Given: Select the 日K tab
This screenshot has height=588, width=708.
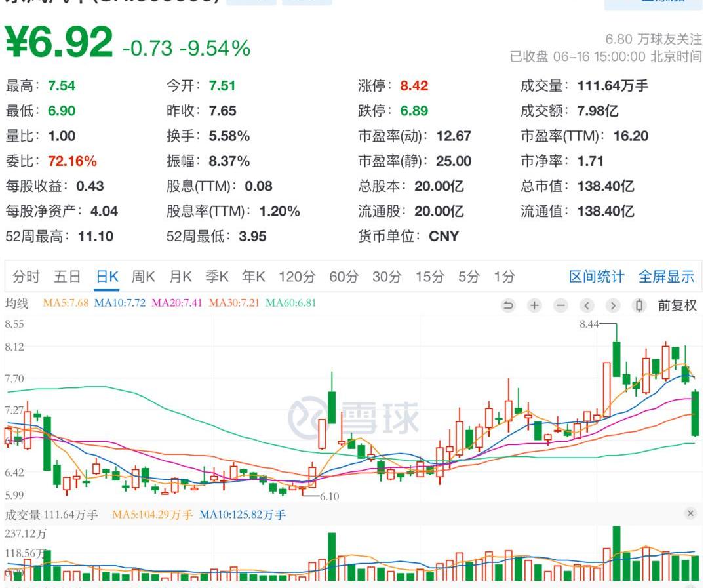Looking at the screenshot, I should tap(107, 277).
